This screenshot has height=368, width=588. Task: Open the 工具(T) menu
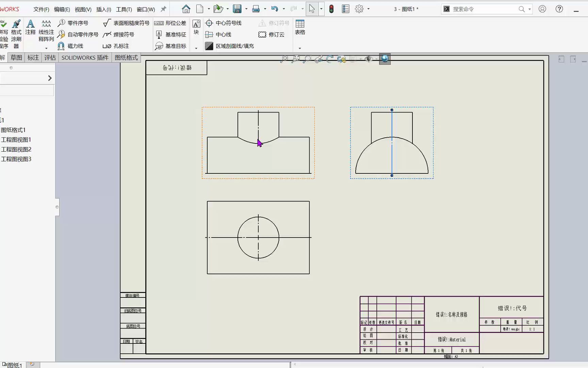(124, 9)
